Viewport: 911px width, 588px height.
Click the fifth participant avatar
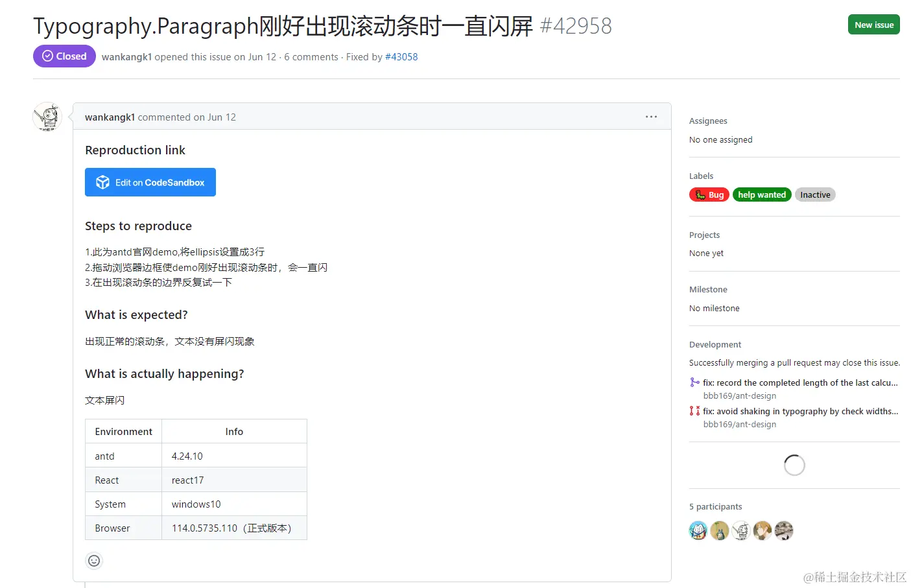[784, 530]
